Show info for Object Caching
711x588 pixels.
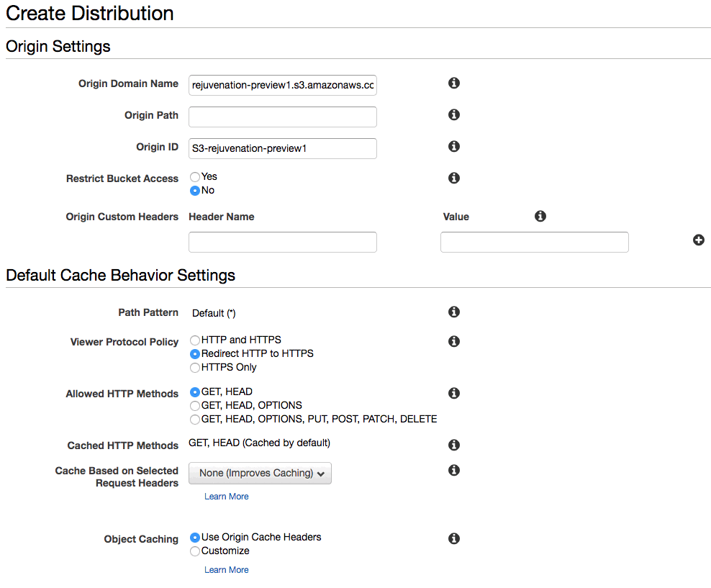[454, 538]
